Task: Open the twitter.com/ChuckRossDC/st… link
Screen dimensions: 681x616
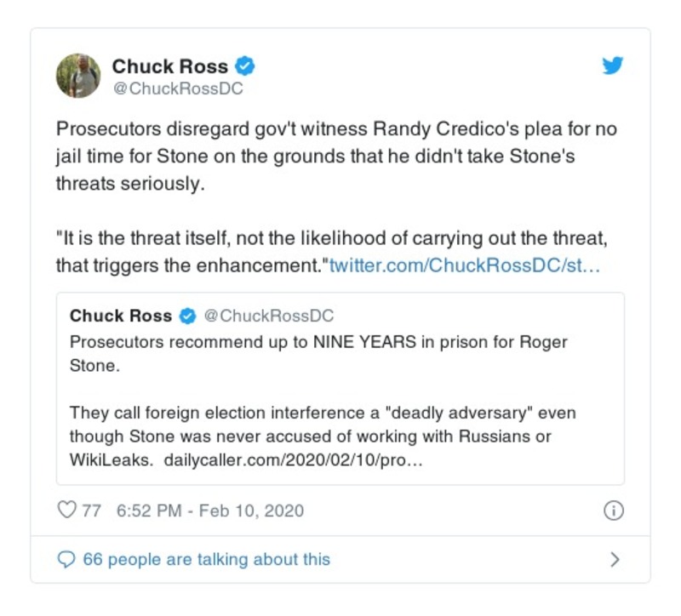Action: (465, 265)
